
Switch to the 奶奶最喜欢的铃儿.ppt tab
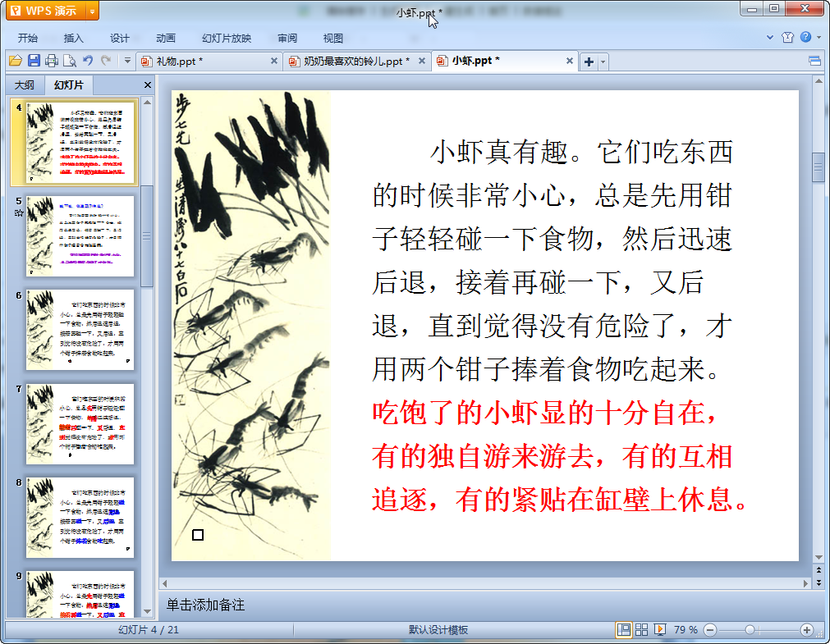[356, 62]
